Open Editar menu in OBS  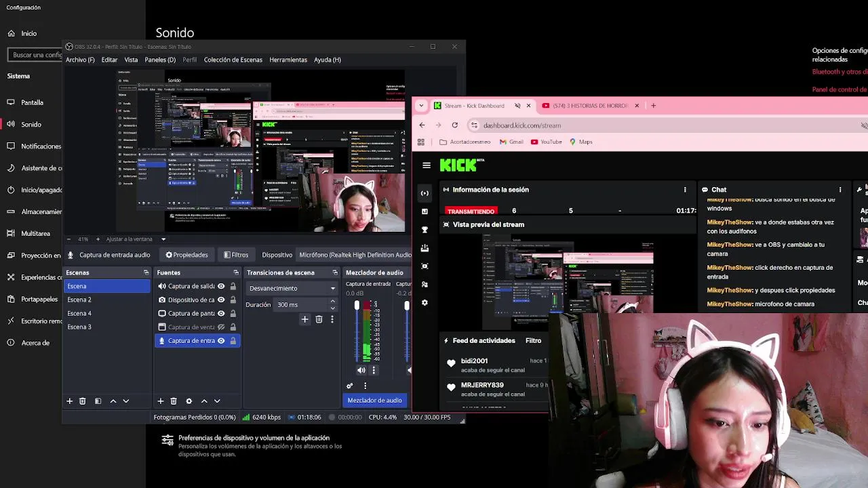click(109, 60)
